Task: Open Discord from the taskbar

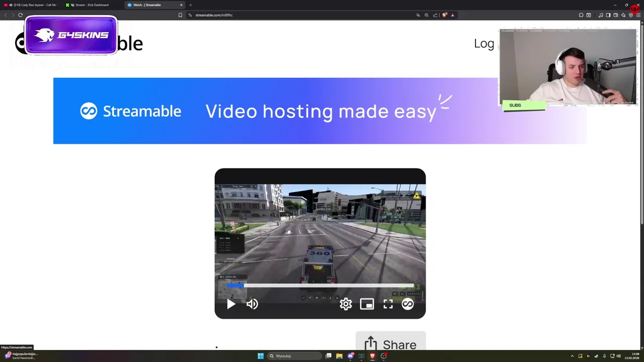Action: point(351,356)
